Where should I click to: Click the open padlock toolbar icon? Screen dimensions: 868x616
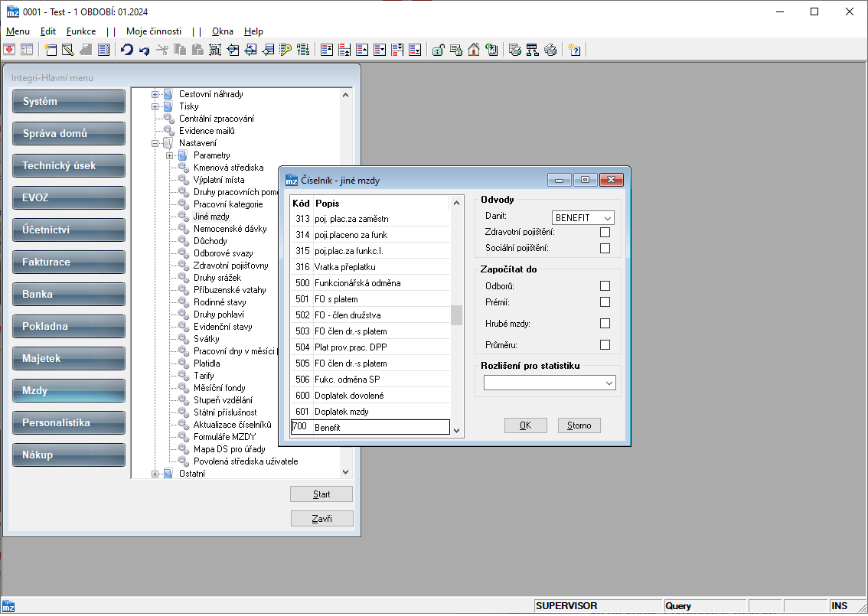[439, 50]
